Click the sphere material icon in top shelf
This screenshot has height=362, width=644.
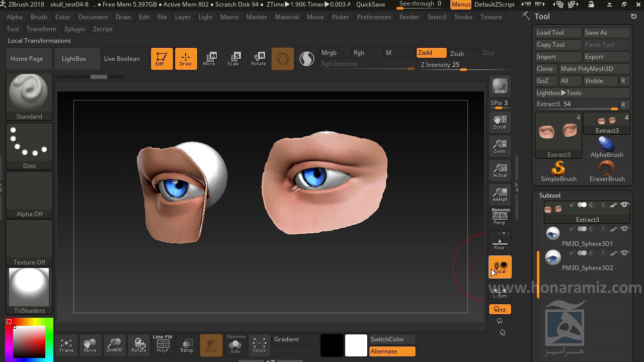coord(283,59)
